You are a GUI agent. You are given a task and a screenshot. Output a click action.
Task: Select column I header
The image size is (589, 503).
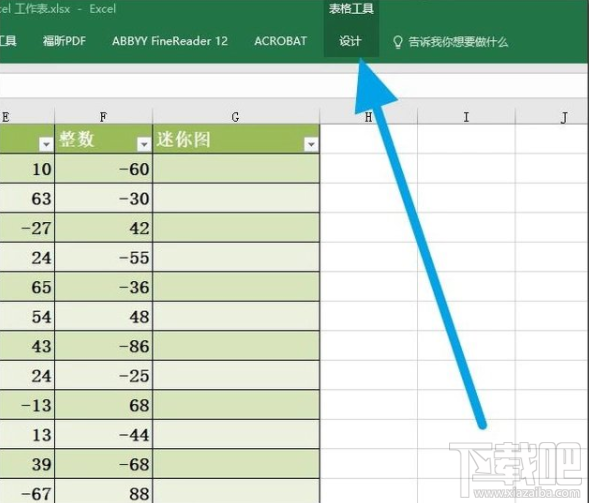[x=466, y=117]
